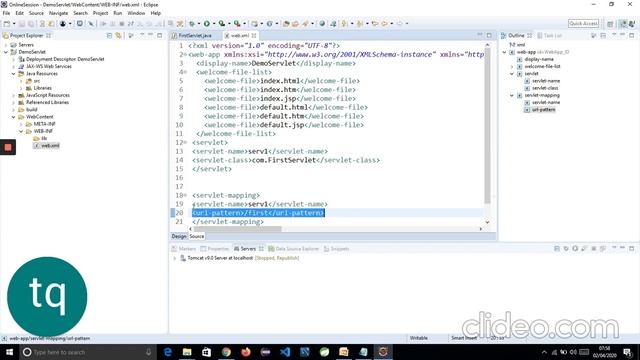
Task: Open the New wizard toolbar icon
Action: [x=7, y=24]
